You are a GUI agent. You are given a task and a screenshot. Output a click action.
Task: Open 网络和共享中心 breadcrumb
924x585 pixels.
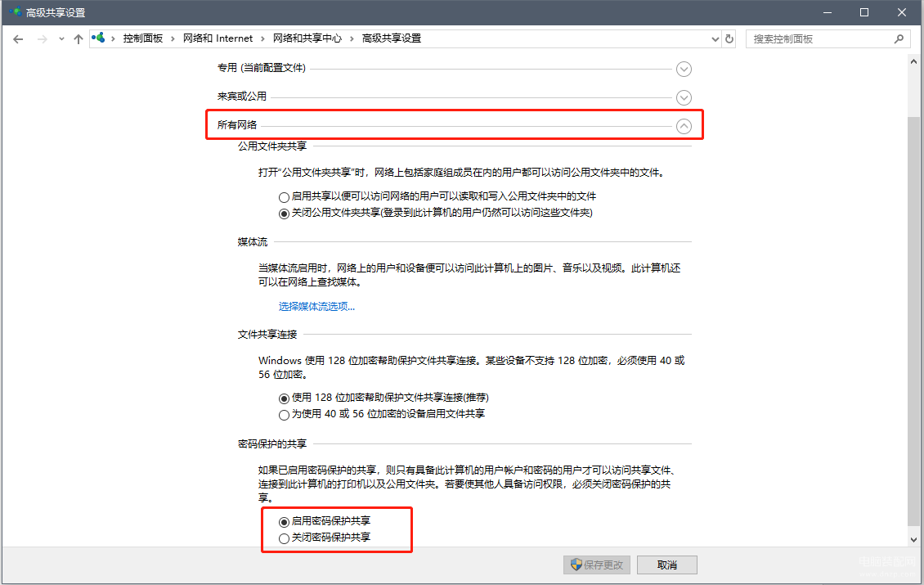pos(307,38)
